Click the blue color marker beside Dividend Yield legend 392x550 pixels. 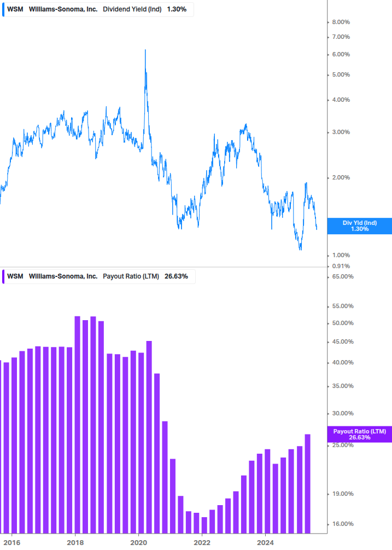(3, 9)
